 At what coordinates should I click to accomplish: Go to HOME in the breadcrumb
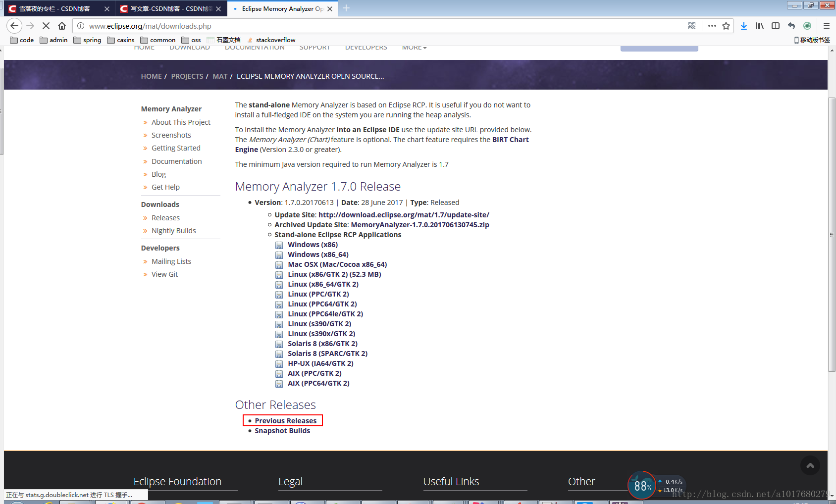coord(151,76)
